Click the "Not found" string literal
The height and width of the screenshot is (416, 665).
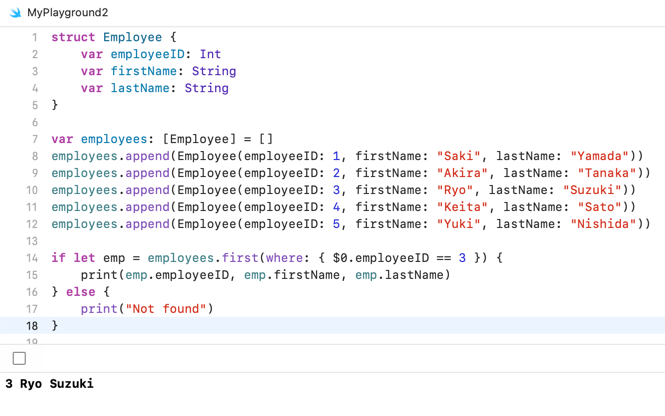[x=166, y=309]
